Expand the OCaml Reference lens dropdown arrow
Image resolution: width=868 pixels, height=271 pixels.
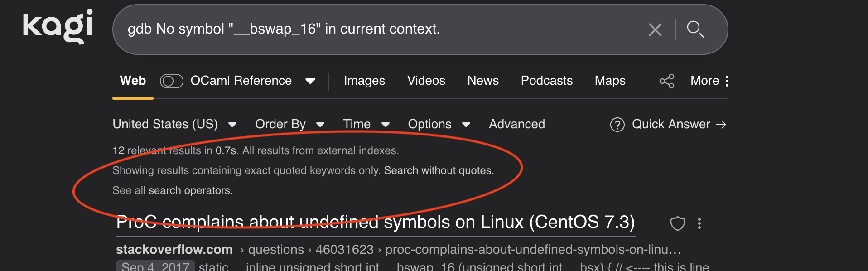[x=310, y=81]
